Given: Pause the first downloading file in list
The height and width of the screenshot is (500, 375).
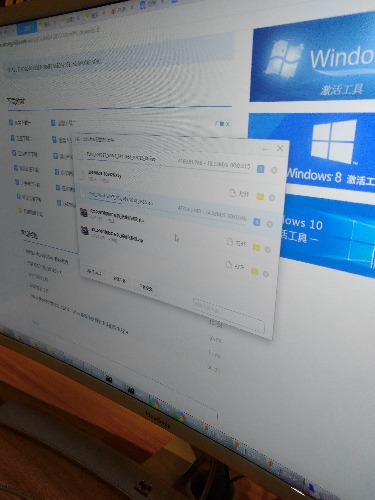Looking at the screenshot, I should [x=261, y=169].
